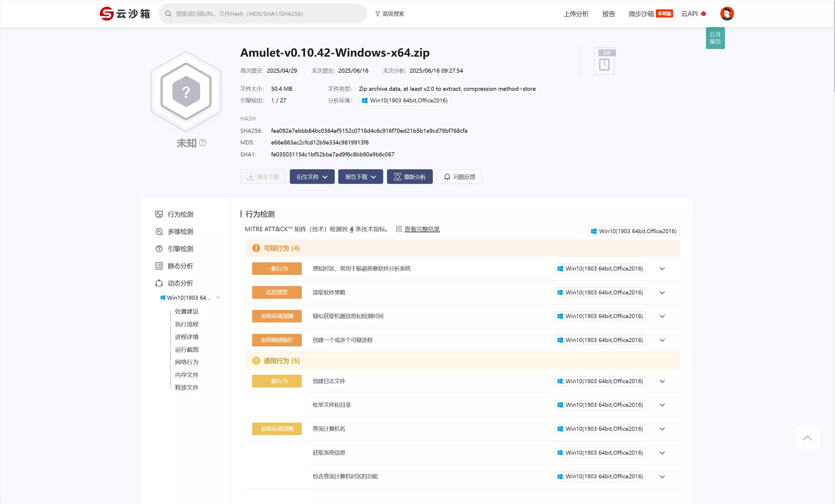
Task: Click the 问题反馈 button
Action: (459, 177)
